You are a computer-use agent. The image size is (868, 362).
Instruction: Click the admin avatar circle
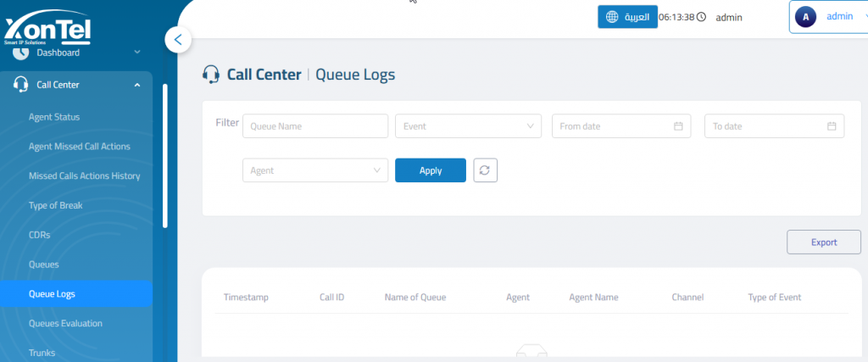805,17
